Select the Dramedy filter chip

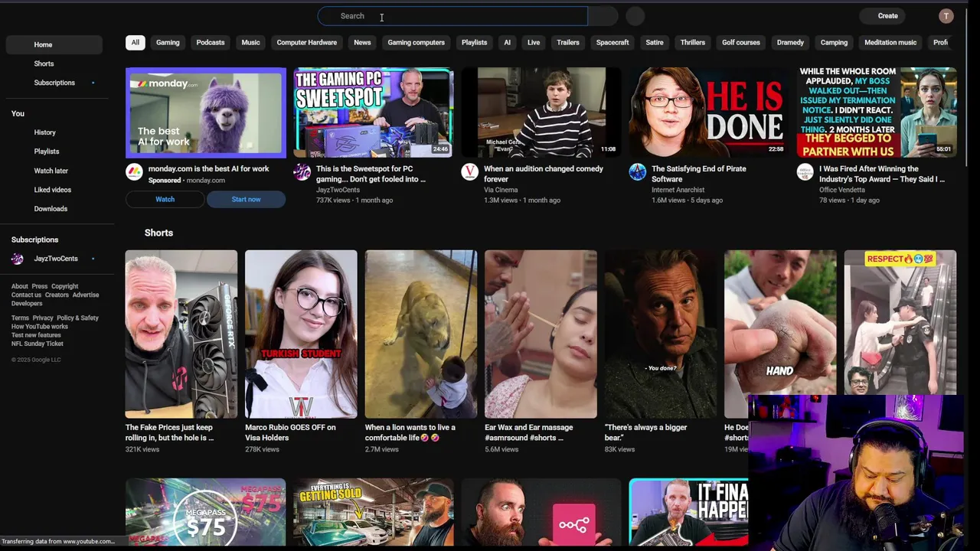[x=790, y=43]
